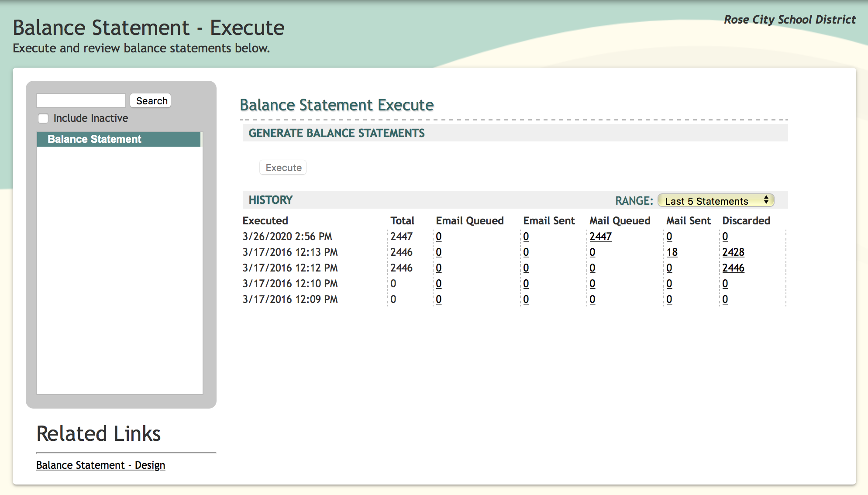Open the Balance Statement - Design link
Screen dimensions: 868x495
(100, 465)
